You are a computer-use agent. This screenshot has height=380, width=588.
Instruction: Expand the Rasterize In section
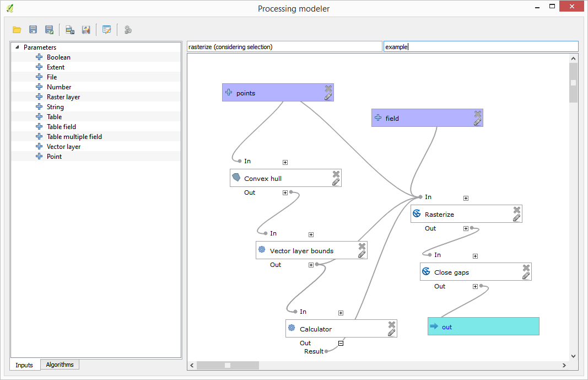pos(466,198)
